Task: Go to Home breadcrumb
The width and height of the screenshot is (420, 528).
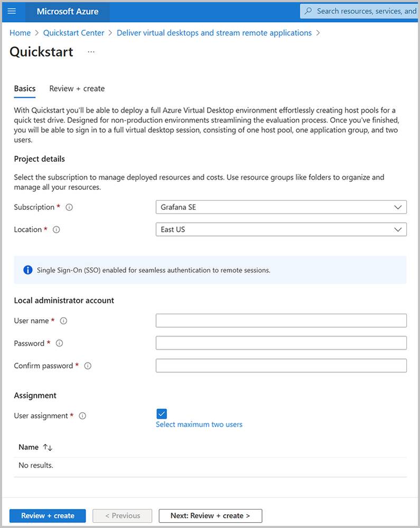Action: (20, 33)
